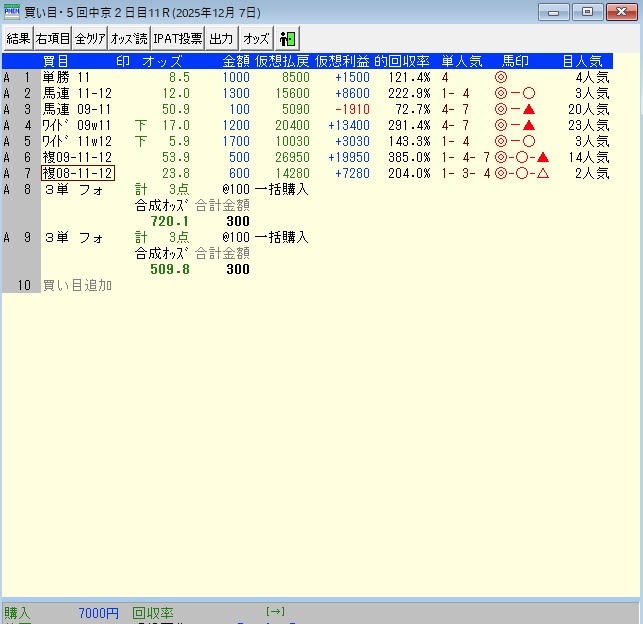The width and height of the screenshot is (643, 624).
Task: Open IPAT投票 voting
Action: click(x=178, y=39)
